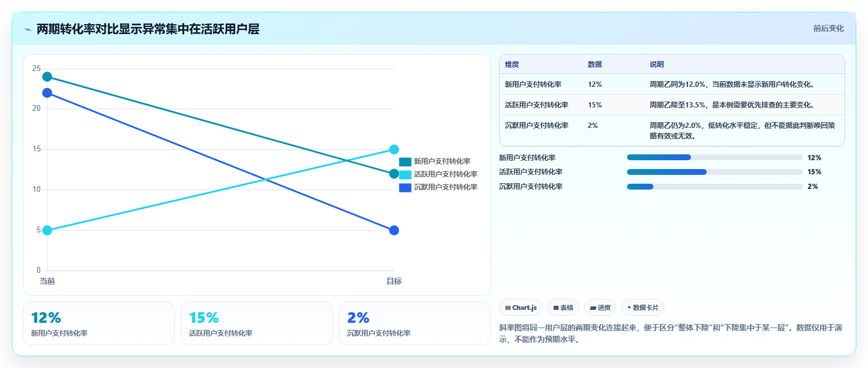This screenshot has width=868, height=368.
Task: Click the 表格 tag chip
Action: (563, 308)
